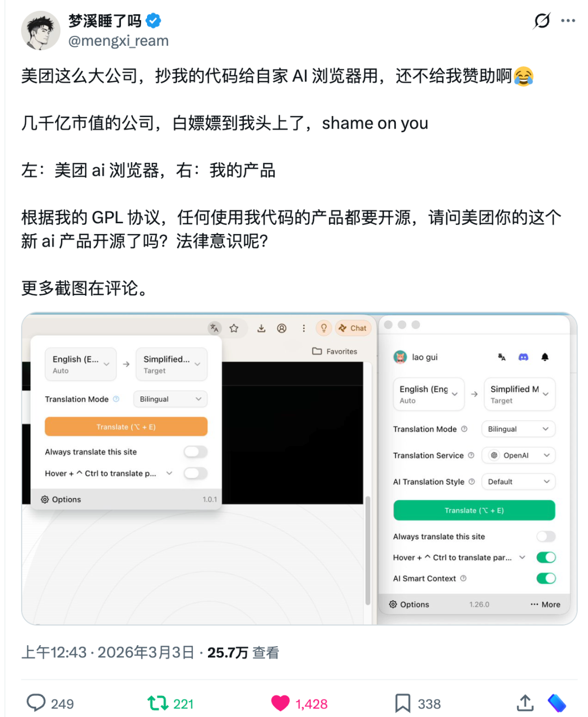588x717 pixels.
Task: Turn off Hover + Ctrl translate toggle on right
Action: click(x=546, y=557)
